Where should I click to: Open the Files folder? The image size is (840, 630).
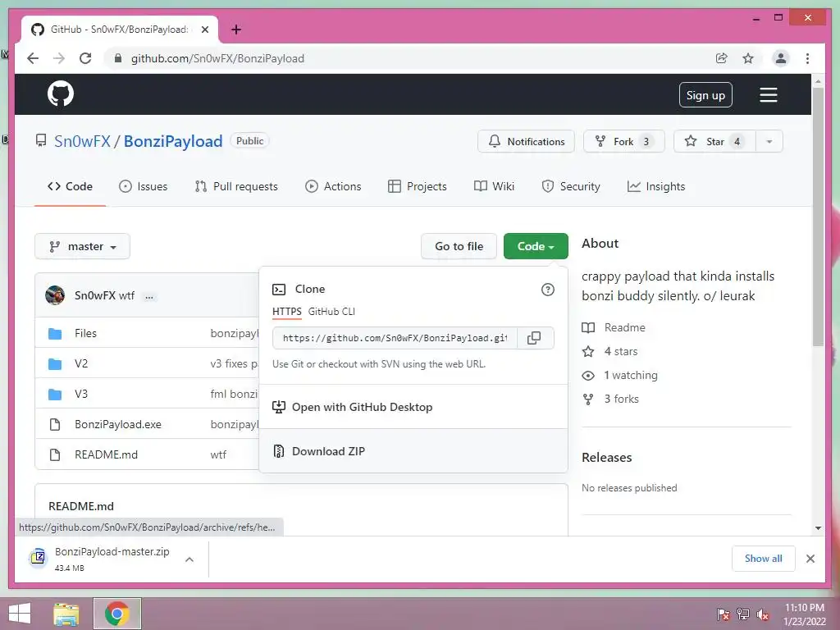(85, 333)
